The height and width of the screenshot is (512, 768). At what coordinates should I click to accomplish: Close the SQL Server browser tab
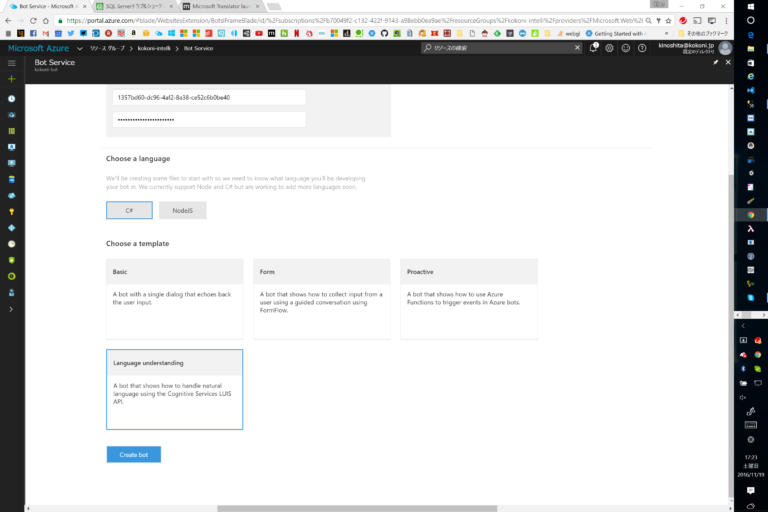click(171, 6)
